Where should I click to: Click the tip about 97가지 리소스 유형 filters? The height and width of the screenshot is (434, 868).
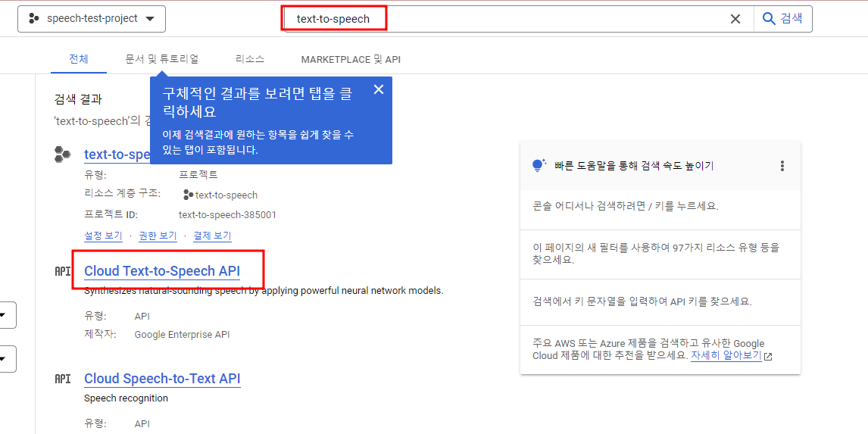tap(655, 254)
